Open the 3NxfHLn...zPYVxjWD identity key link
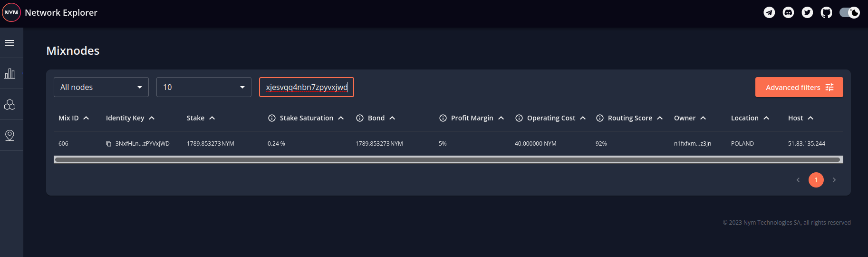Viewport: 868px width, 257px height. 143,144
